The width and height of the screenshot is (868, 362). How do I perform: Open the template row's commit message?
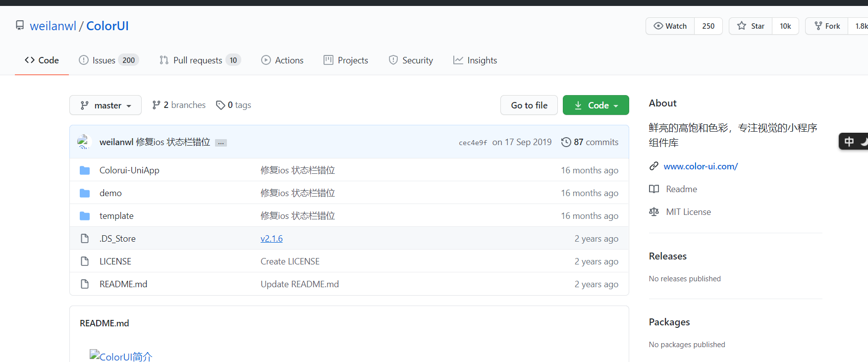click(x=298, y=216)
